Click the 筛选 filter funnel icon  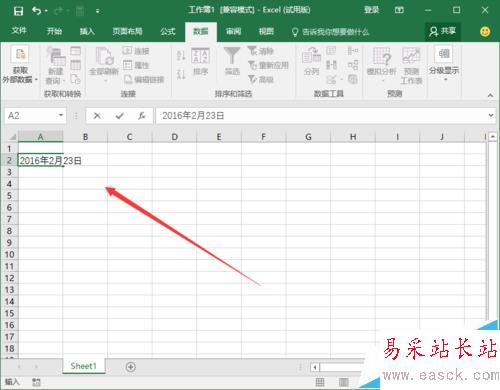click(x=232, y=61)
